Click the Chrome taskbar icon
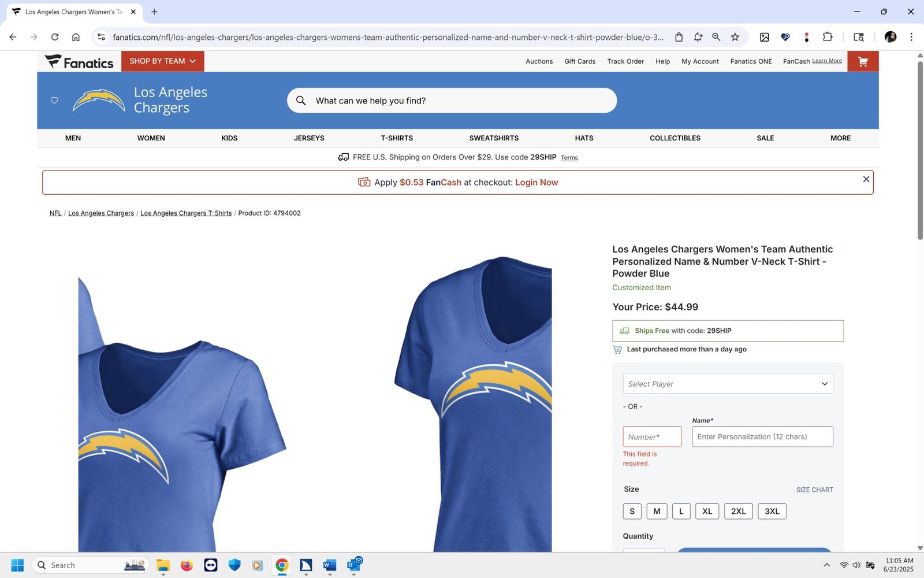The height and width of the screenshot is (578, 924). [x=282, y=565]
